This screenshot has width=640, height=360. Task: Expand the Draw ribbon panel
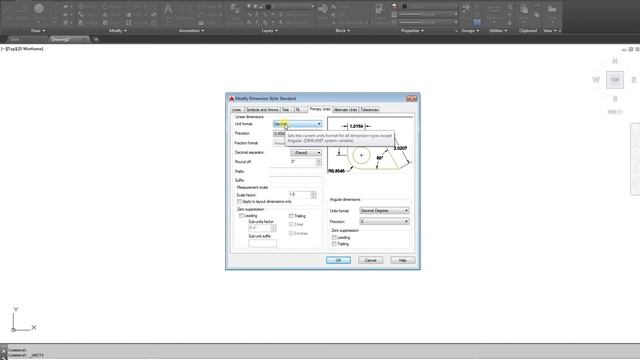point(38,31)
